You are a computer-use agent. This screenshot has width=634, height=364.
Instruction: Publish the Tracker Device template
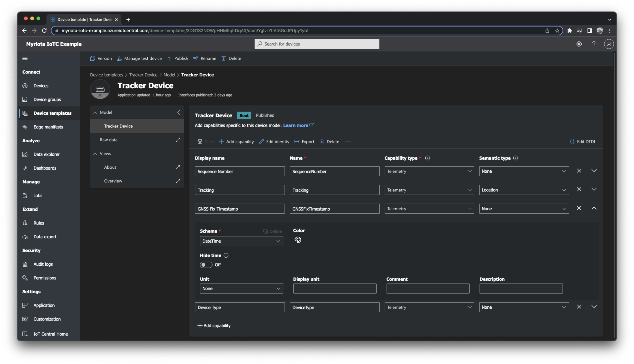point(178,58)
